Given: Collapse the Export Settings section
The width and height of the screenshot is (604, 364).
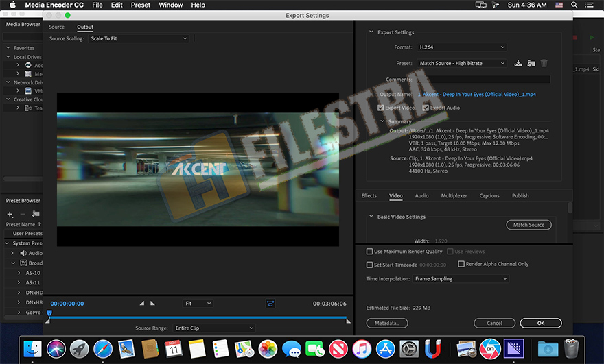Looking at the screenshot, I should [371, 32].
